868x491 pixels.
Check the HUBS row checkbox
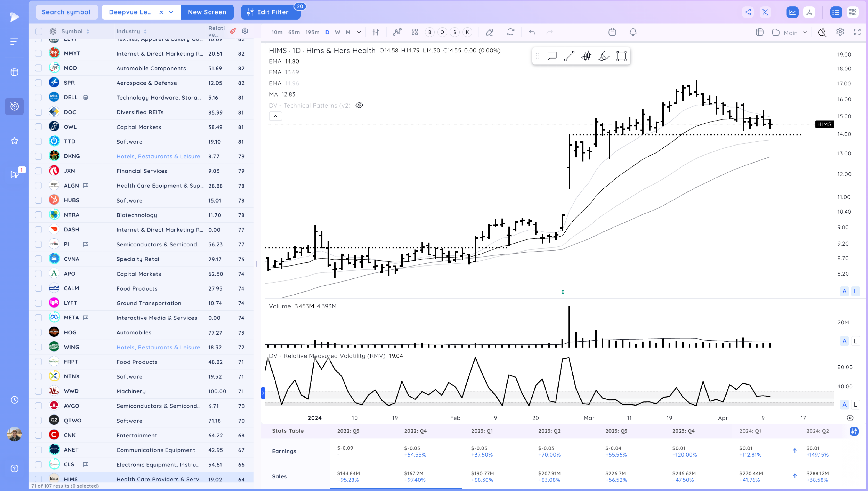[38, 200]
